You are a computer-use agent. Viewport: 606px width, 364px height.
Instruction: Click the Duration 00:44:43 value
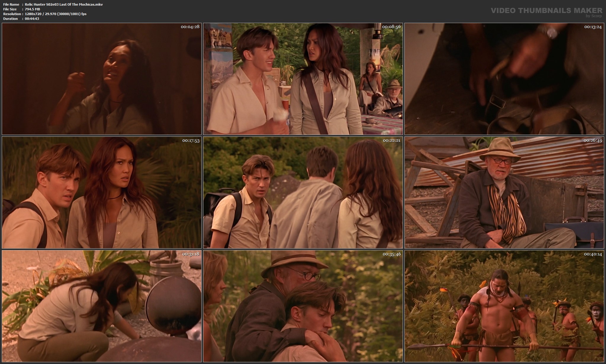point(32,19)
